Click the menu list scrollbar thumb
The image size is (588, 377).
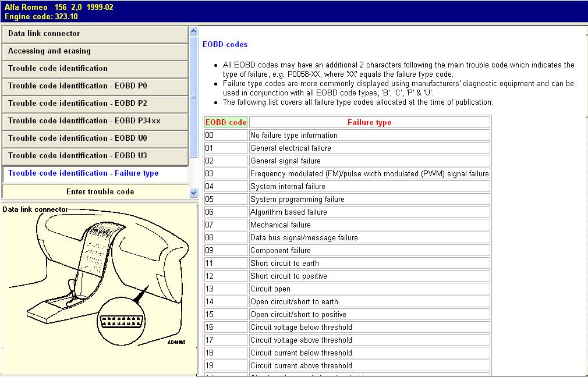194,96
